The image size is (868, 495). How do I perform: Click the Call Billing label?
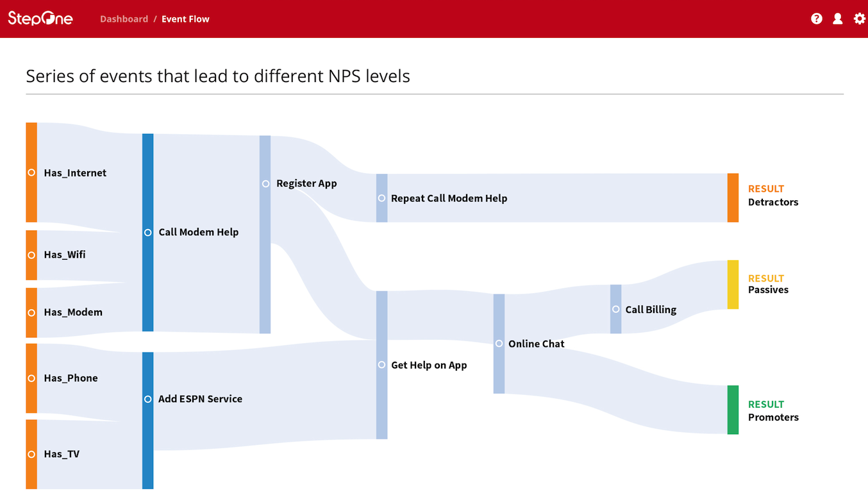coord(651,310)
